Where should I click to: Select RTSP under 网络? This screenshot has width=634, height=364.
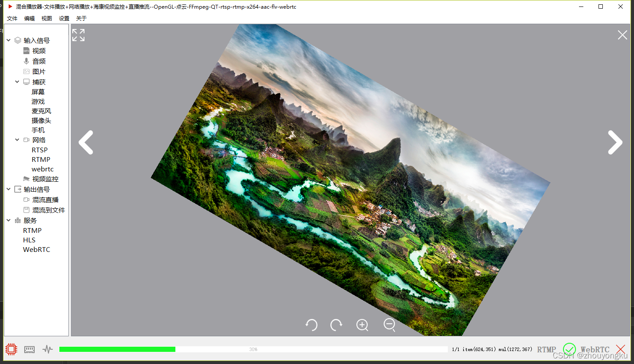tap(39, 150)
